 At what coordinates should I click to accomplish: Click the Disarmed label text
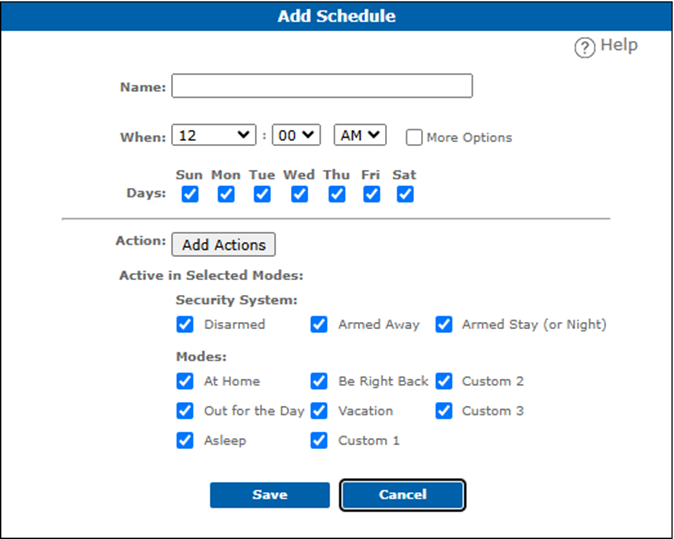(234, 325)
